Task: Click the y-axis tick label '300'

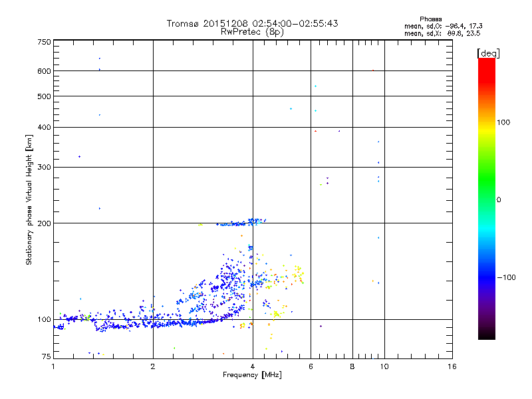Action: tap(44, 167)
